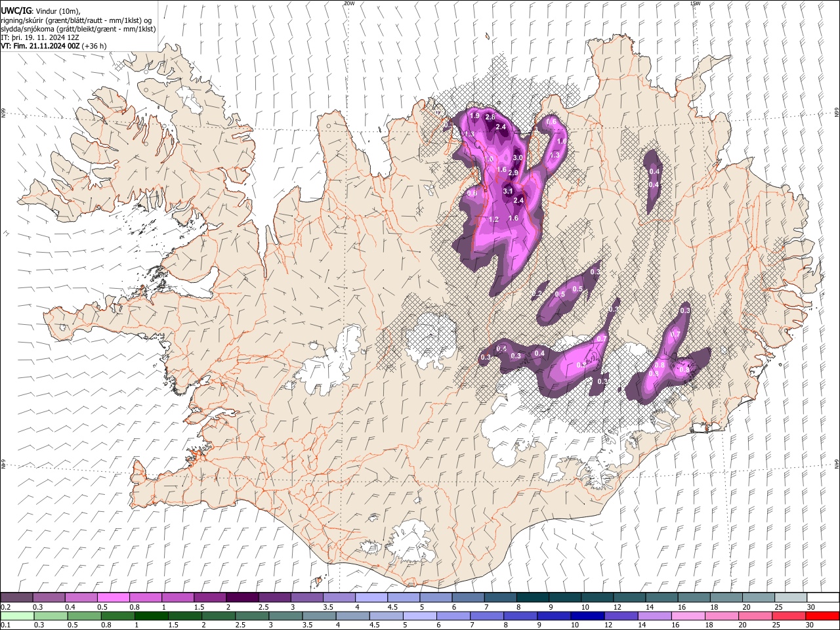The image size is (840, 630).
Task: Click the dark teal snow swatch between 8 and 9
Action: pyautogui.click(x=532, y=597)
